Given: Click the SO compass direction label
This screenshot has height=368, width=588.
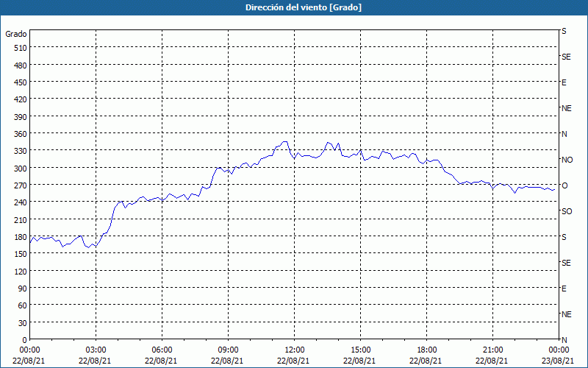Looking at the screenshot, I should click(567, 211).
